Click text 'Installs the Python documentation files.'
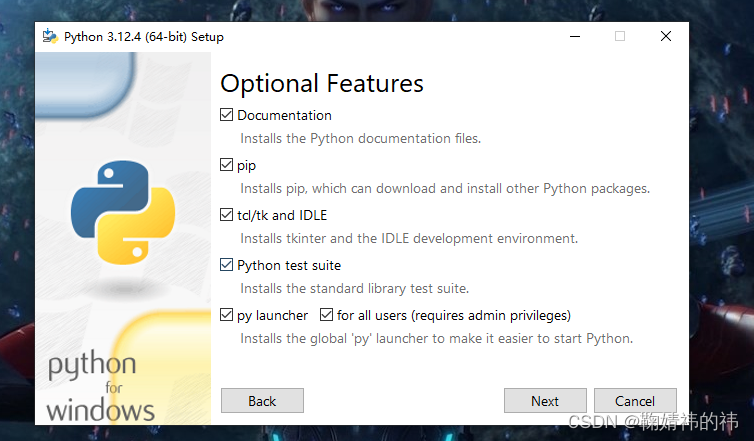Screen dimensions: 754x441 (x=361, y=139)
